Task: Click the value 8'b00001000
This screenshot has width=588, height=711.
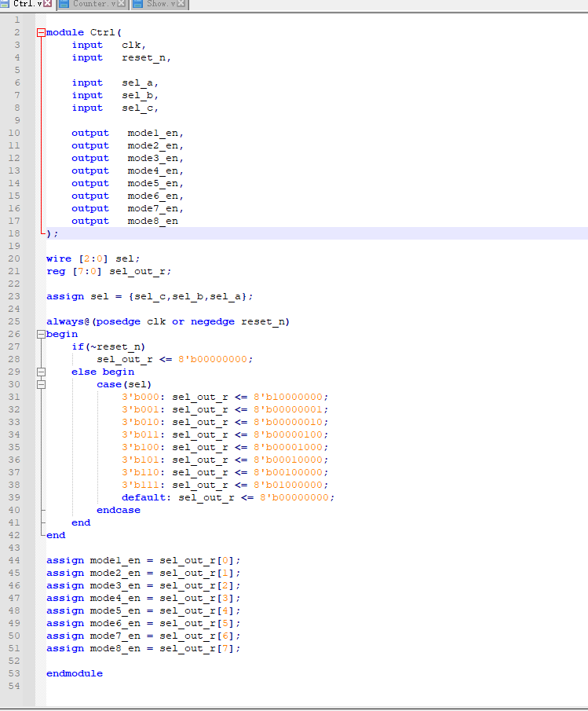Action: [x=288, y=447]
